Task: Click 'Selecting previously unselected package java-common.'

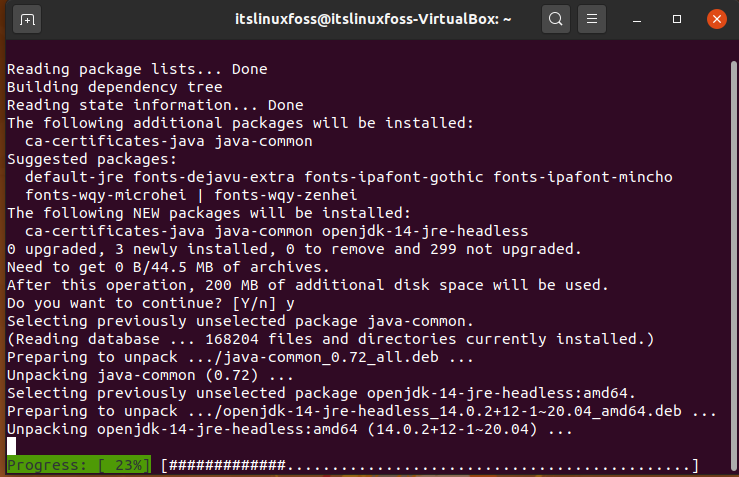Action: click(240, 321)
